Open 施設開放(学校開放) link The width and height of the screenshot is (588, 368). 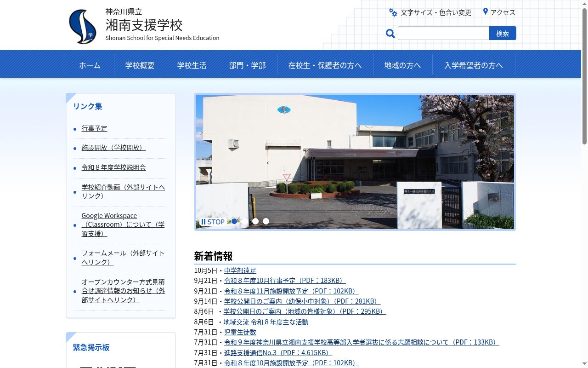pos(113,148)
